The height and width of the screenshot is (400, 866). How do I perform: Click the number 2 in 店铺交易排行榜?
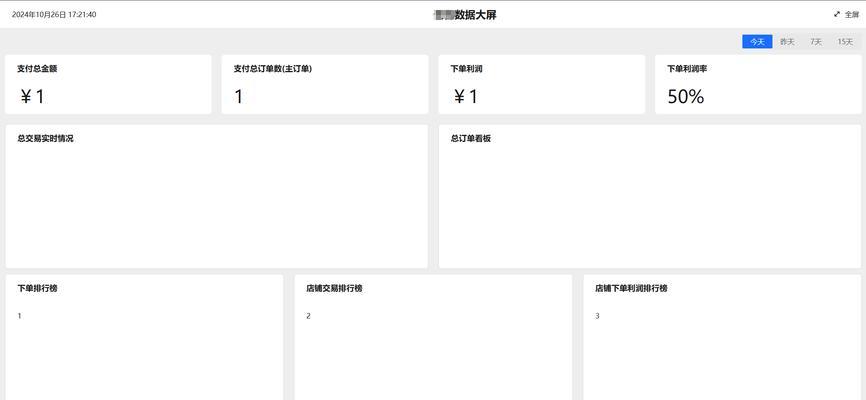pyautogui.click(x=308, y=316)
